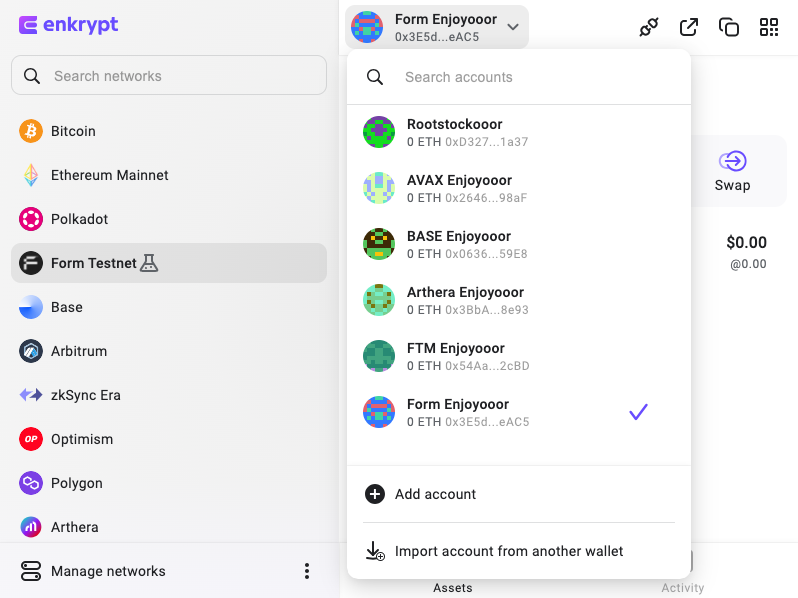Select account address 0x3BbA...8e93

click(x=487, y=310)
